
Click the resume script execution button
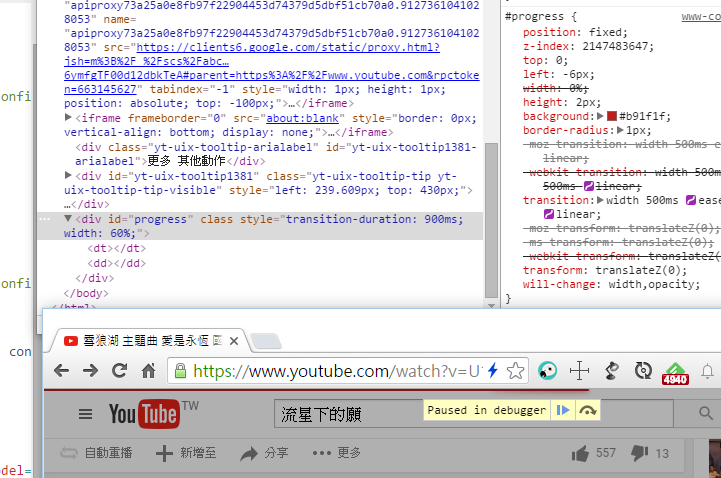(564, 410)
